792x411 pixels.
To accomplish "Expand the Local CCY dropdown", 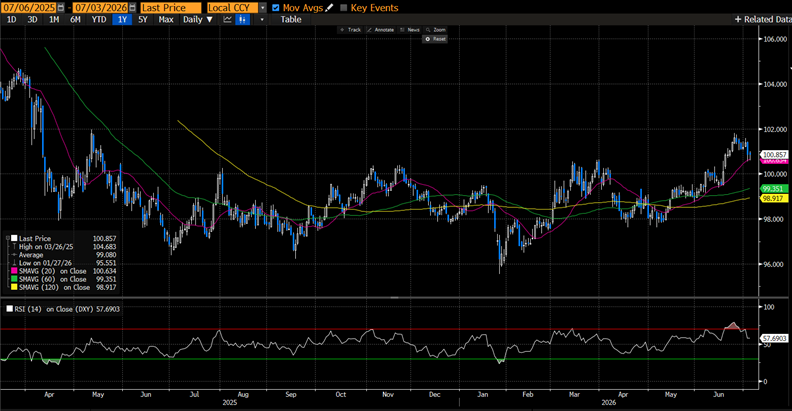I will click(x=262, y=8).
